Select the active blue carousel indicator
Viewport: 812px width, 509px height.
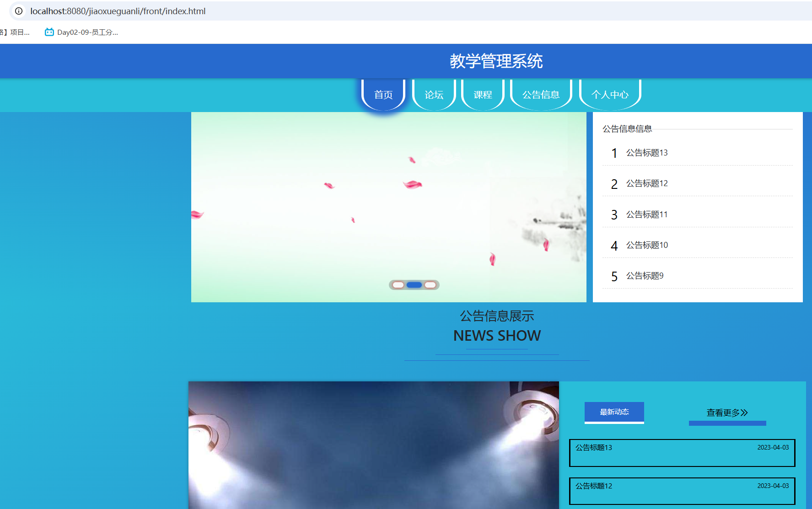[414, 285]
